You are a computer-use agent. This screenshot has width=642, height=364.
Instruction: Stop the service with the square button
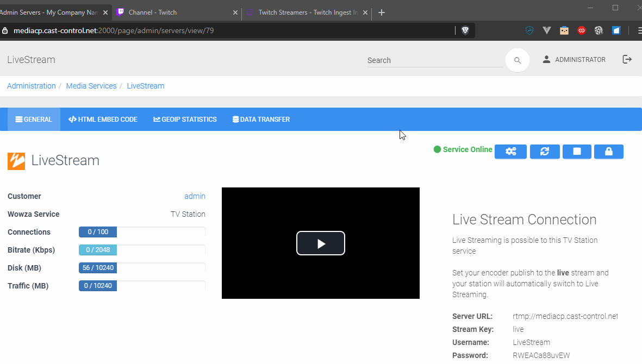click(x=577, y=152)
